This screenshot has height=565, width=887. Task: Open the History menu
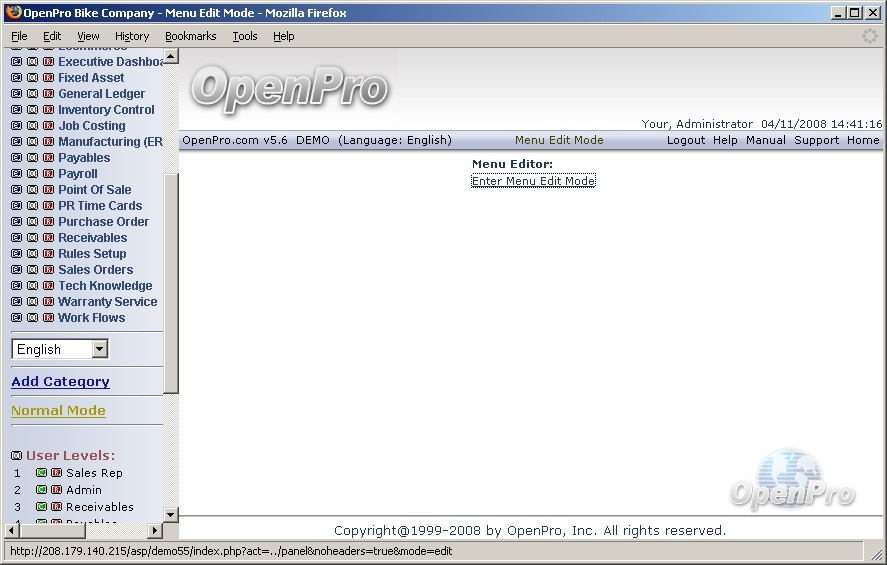pyautogui.click(x=132, y=36)
